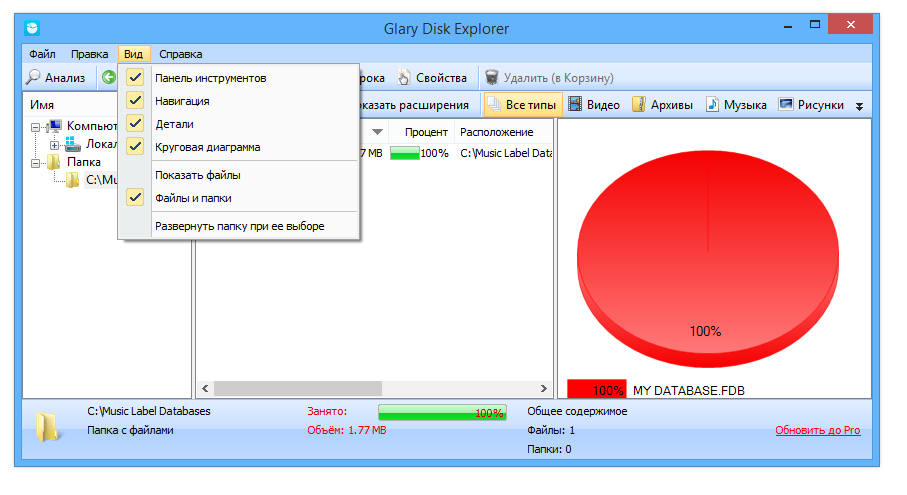Select the Архивы filter
The image size is (907, 495).
point(663,105)
